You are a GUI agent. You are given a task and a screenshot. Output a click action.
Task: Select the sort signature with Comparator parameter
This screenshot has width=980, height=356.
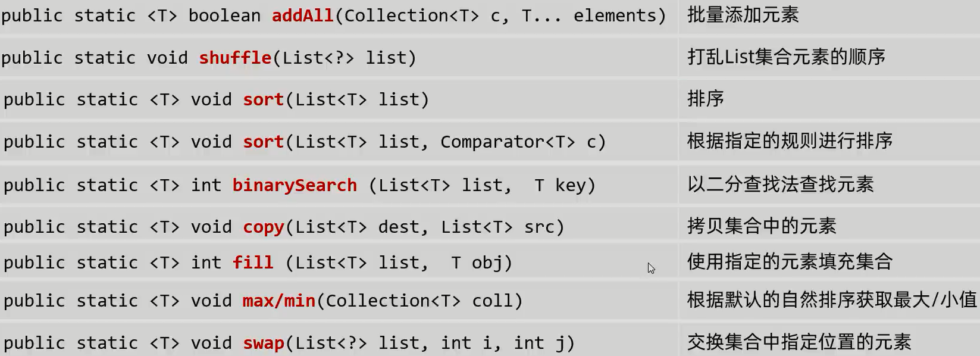305,142
